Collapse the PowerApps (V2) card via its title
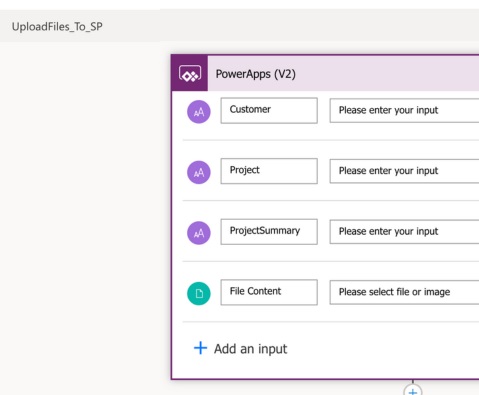479x395 pixels. (x=256, y=74)
